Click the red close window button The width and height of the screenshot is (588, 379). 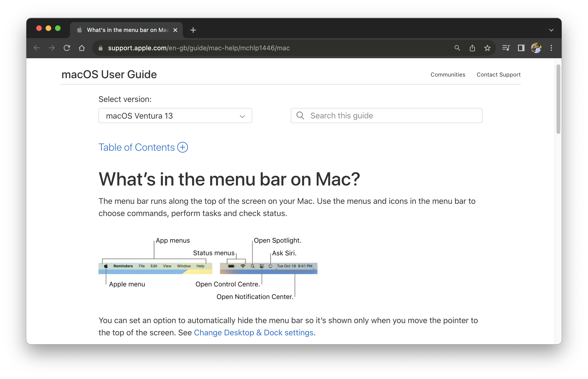pyautogui.click(x=39, y=28)
